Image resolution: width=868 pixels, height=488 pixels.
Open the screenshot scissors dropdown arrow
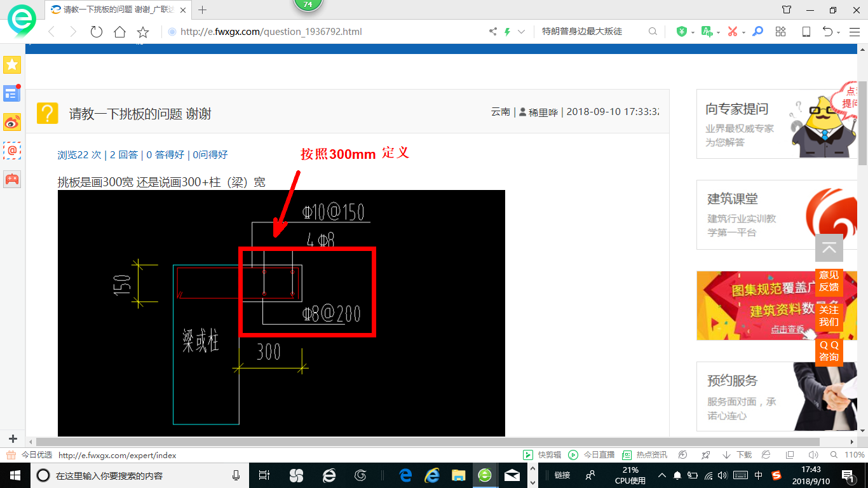click(x=743, y=32)
